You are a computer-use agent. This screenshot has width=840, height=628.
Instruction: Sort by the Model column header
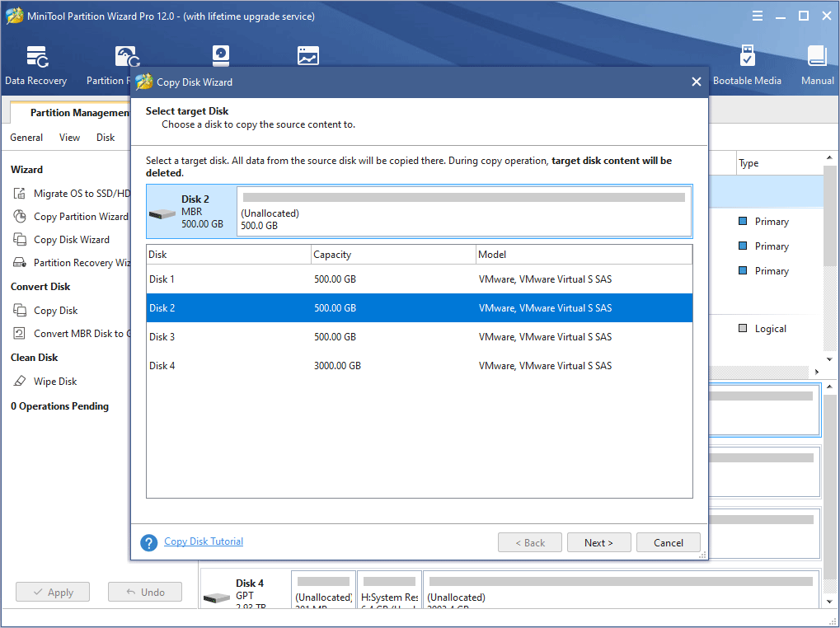pyautogui.click(x=584, y=255)
